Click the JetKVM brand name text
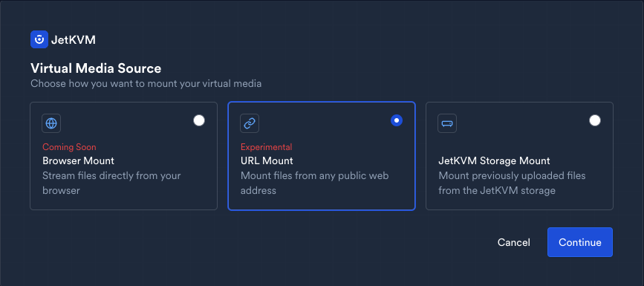Viewport: 644px width, 286px height. coord(74,40)
